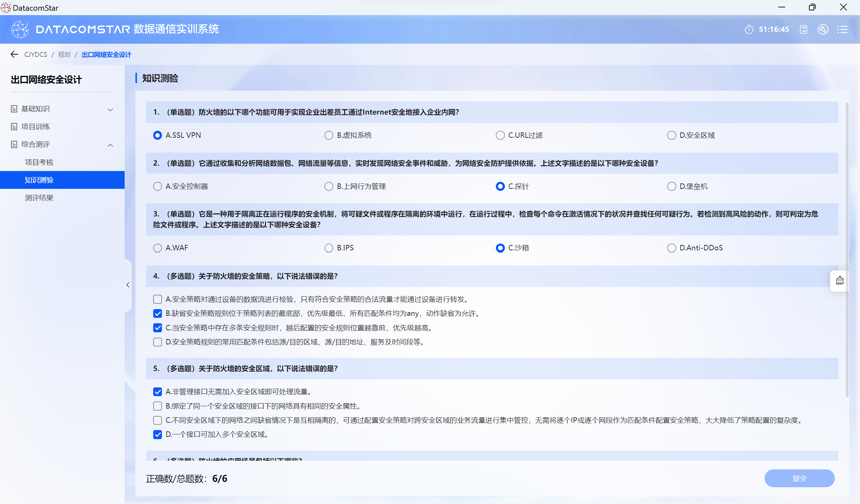
Task: Check option A in question 4
Action: click(157, 299)
